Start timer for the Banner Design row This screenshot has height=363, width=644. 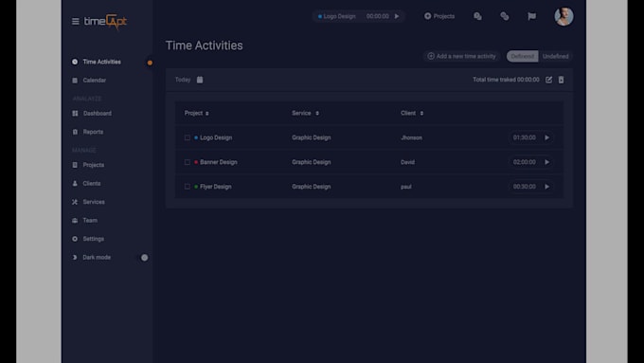546,162
